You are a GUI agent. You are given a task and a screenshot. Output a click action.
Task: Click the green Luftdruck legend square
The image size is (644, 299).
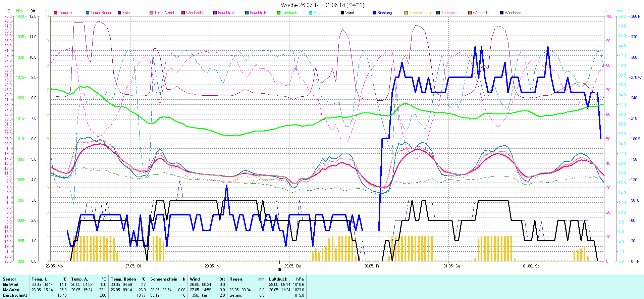[279, 13]
